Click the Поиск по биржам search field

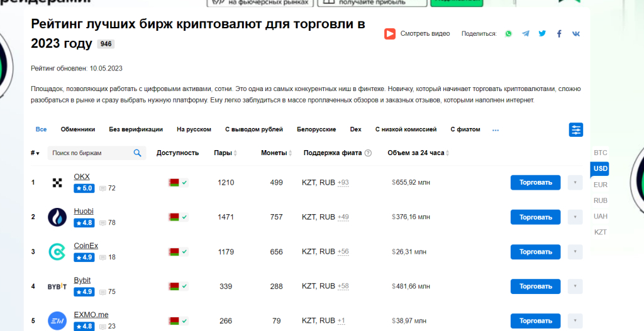(97, 153)
